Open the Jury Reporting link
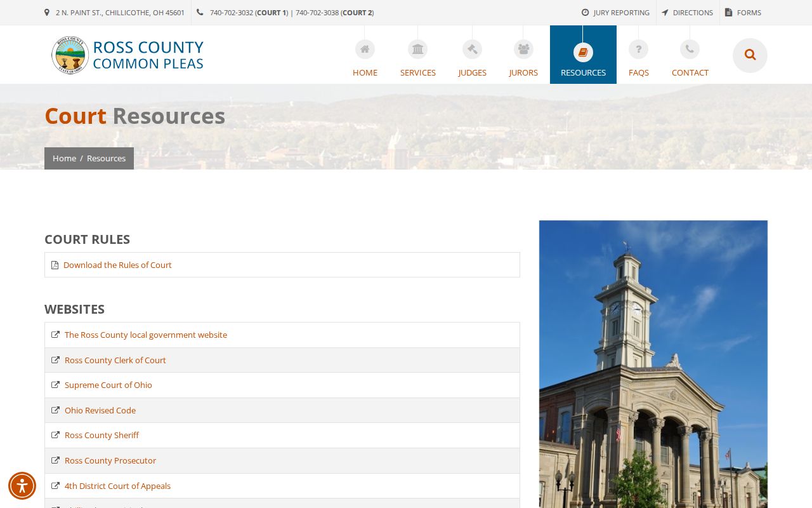 pyautogui.click(x=621, y=13)
